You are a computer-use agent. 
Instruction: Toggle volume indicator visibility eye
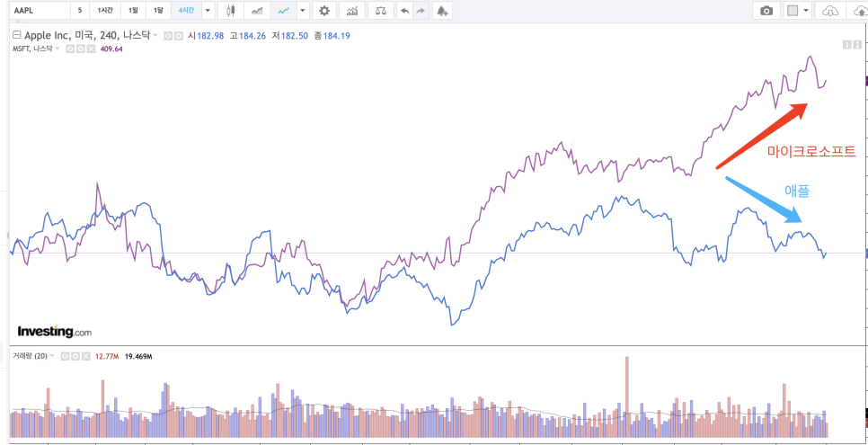(x=65, y=356)
